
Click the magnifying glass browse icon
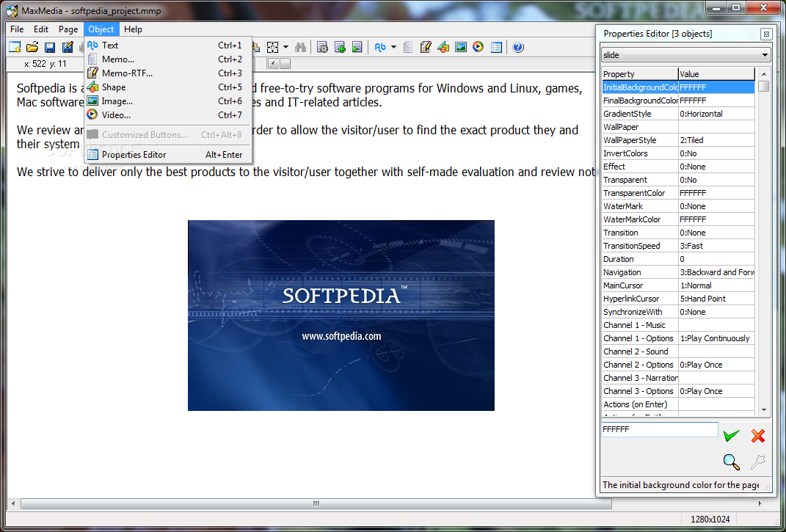732,462
